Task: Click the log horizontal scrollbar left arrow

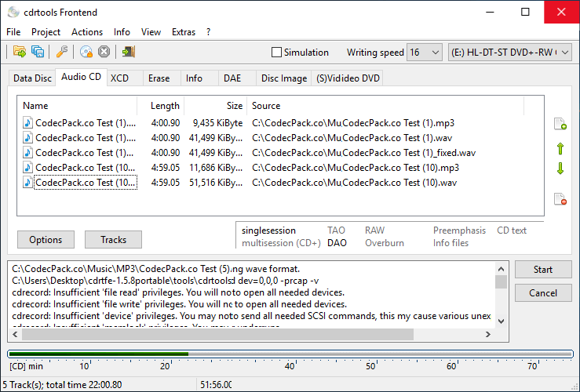Action: point(15,334)
